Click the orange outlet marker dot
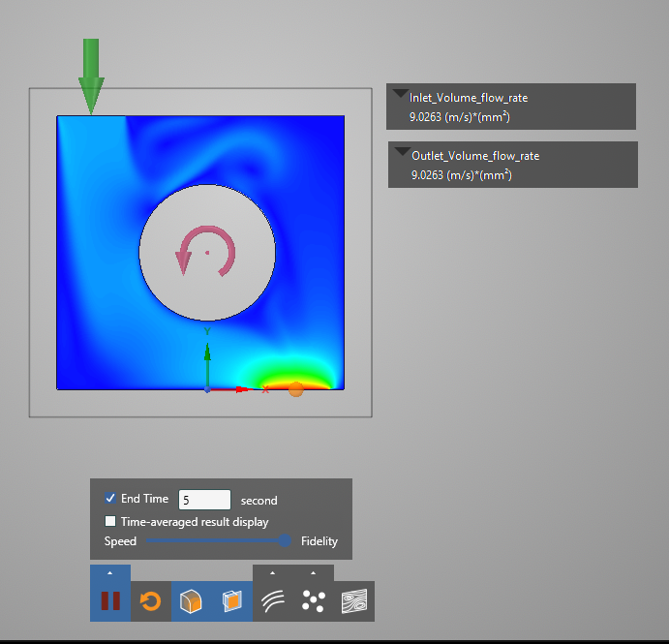Image resolution: width=669 pixels, height=644 pixels. click(x=295, y=388)
